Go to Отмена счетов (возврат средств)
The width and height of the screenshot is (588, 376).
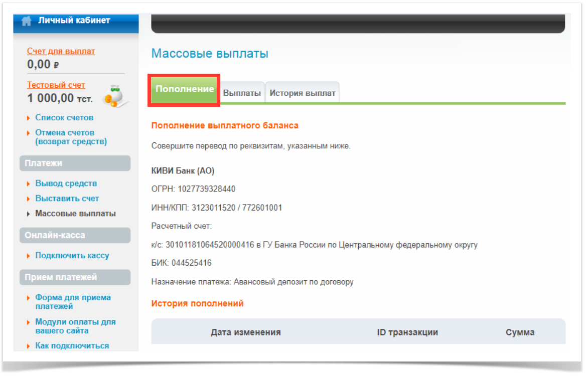[x=70, y=137]
